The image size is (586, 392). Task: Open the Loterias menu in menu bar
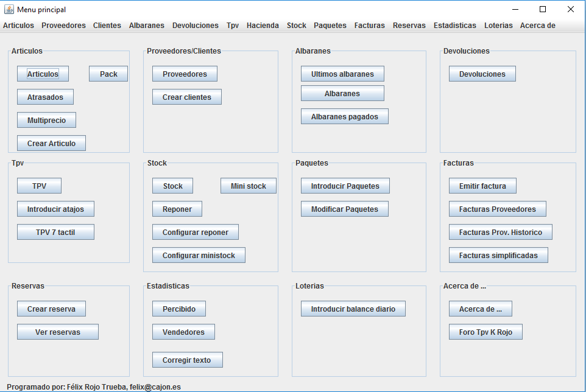[x=498, y=26]
